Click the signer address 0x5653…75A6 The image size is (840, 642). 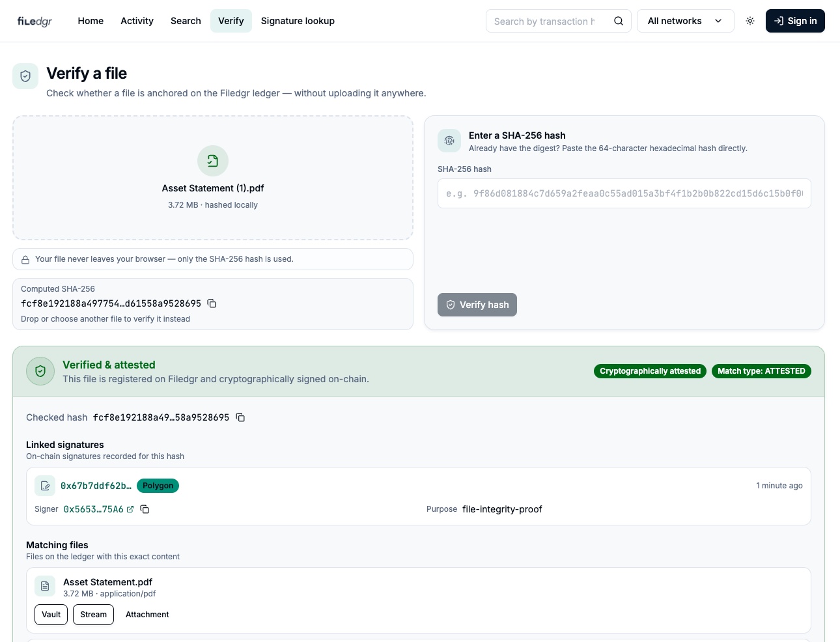pyautogui.click(x=93, y=509)
